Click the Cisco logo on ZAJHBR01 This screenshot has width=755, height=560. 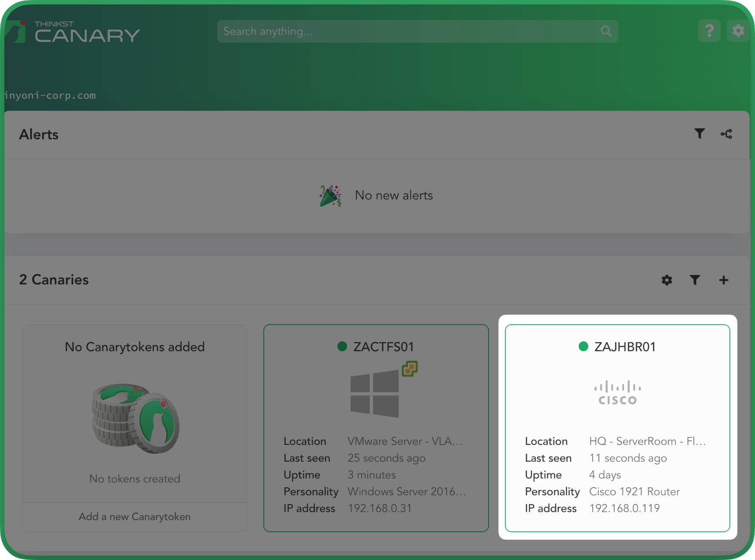click(617, 392)
